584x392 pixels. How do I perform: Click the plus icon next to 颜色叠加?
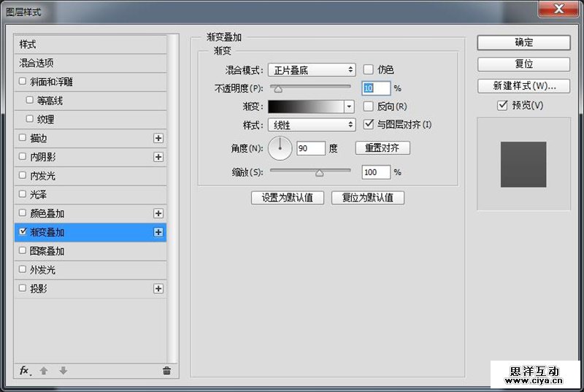tap(158, 213)
